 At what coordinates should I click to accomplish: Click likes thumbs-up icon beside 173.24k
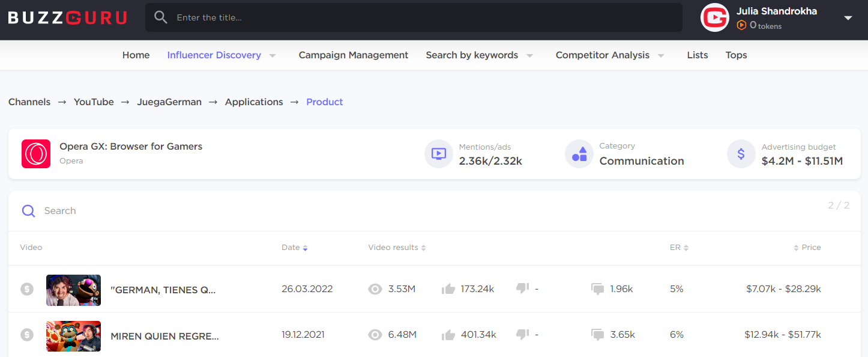[x=448, y=289]
